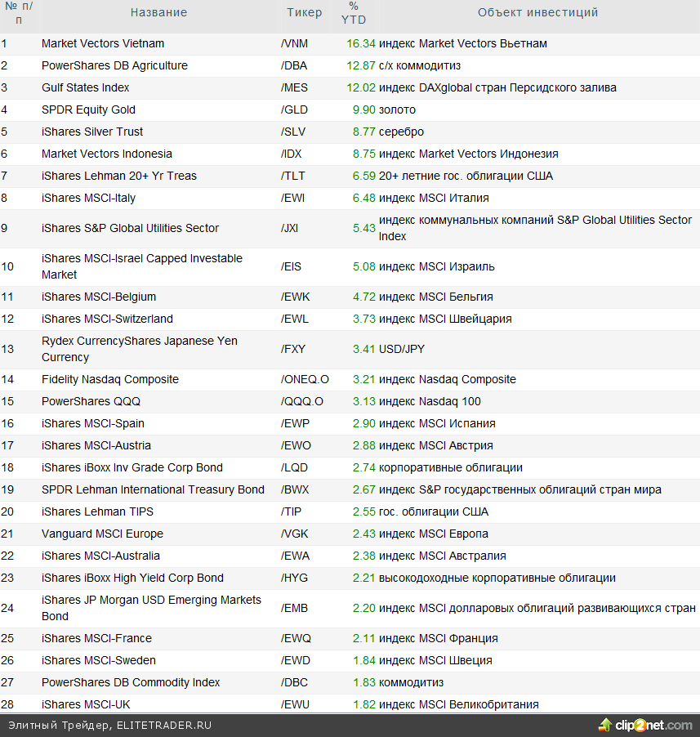Click the USD/JPY investment object cell

(402, 349)
